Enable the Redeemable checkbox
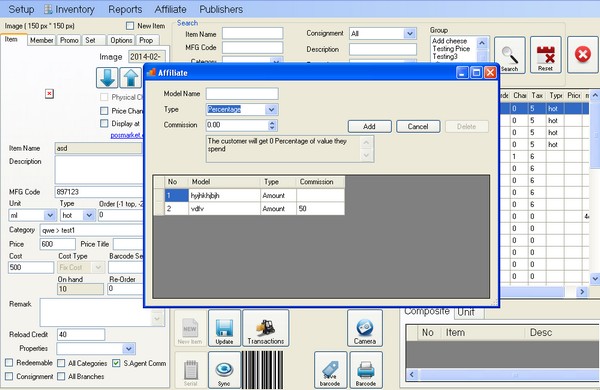Image resolution: width=600 pixels, height=390 pixels. point(10,362)
